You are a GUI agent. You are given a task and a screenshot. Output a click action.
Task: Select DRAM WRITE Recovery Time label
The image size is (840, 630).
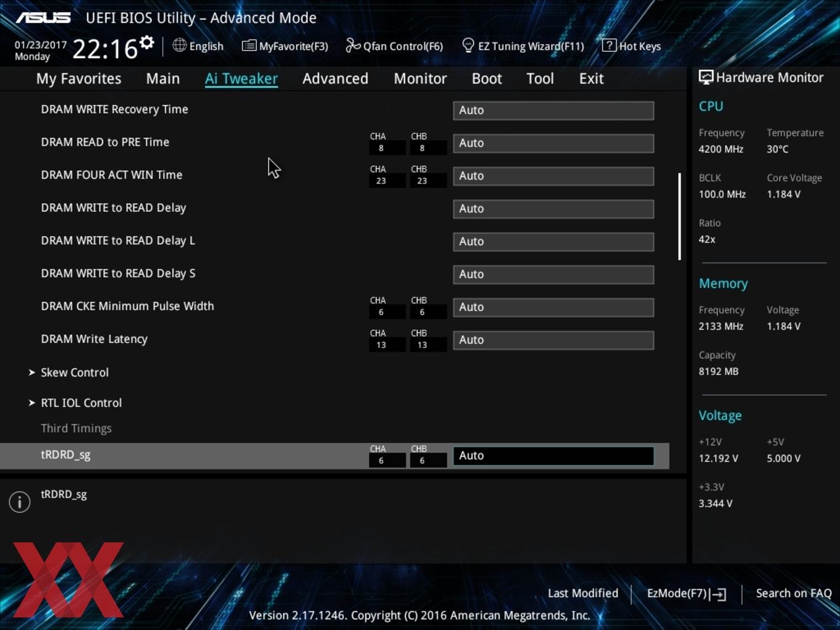pos(114,109)
